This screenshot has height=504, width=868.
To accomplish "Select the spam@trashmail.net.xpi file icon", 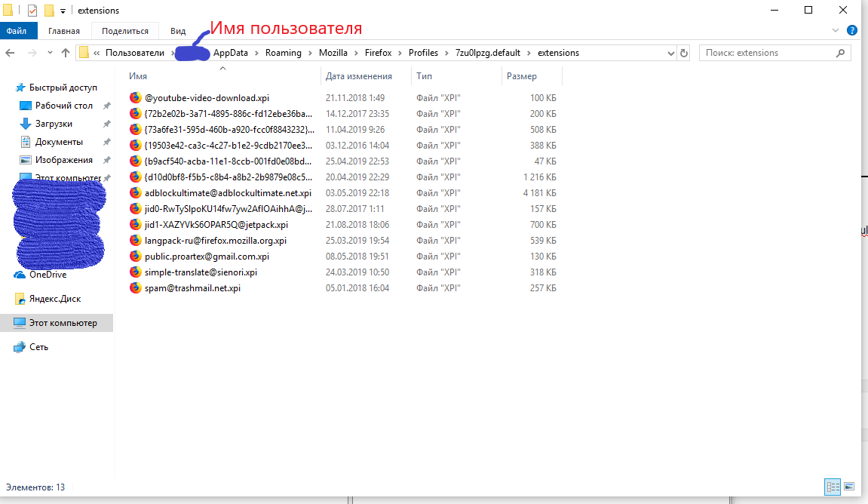I will click(x=136, y=288).
